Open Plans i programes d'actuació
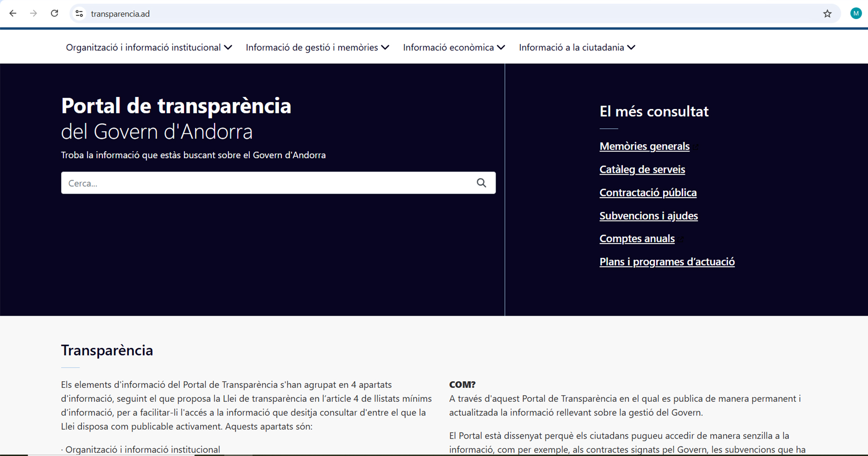This screenshot has width=868, height=456. click(x=667, y=262)
